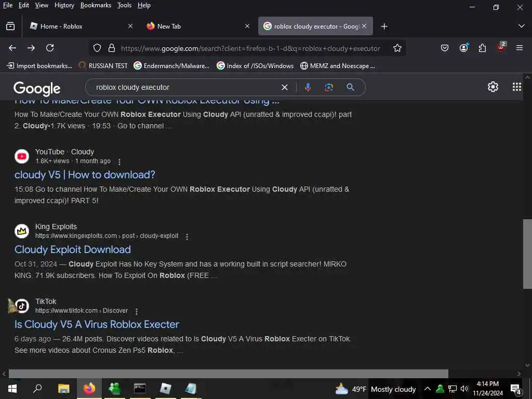The height and width of the screenshot is (399, 532).
Task: Clear the search query with X
Action: (x=285, y=87)
